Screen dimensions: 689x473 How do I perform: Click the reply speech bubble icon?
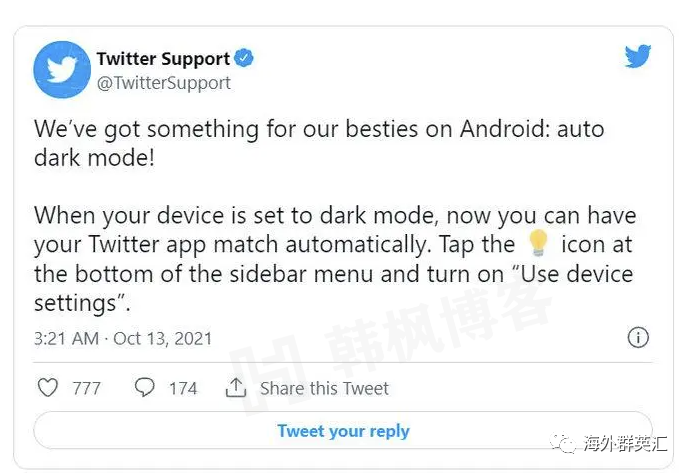click(x=144, y=387)
